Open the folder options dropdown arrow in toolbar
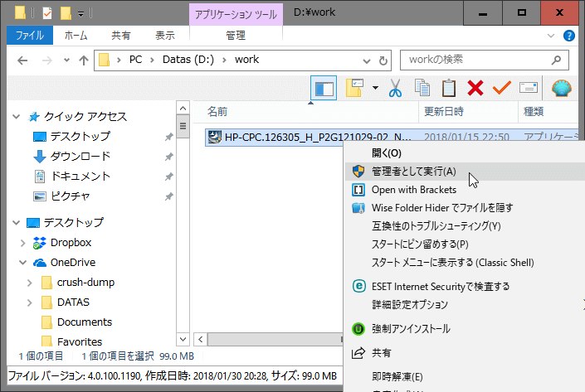585x392 pixels. [x=375, y=88]
